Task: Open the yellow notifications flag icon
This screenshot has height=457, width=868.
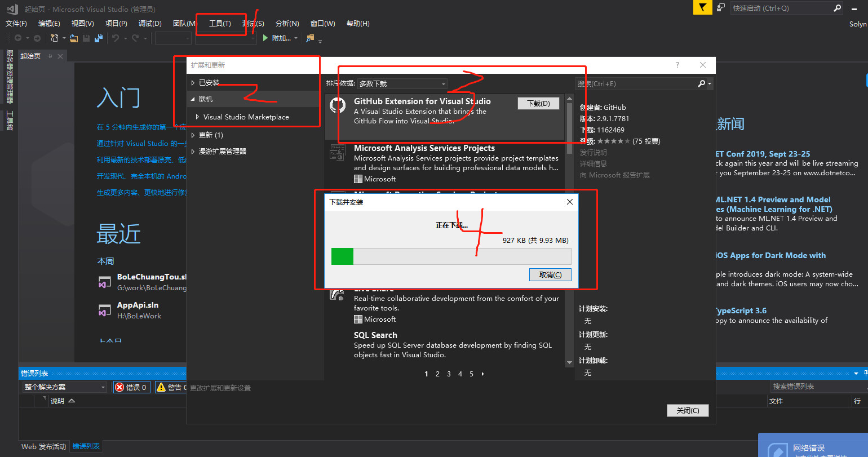Action: [702, 8]
